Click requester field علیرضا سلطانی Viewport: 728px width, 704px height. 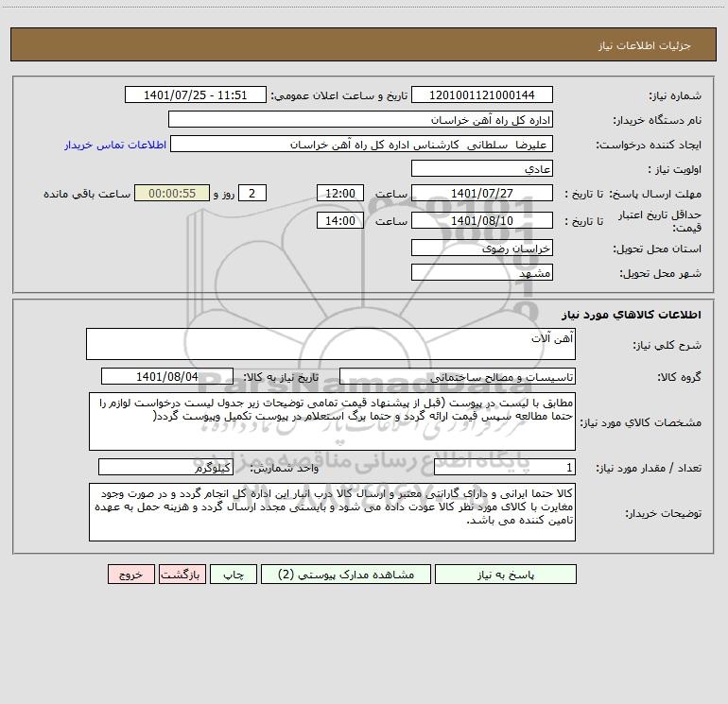point(362,144)
